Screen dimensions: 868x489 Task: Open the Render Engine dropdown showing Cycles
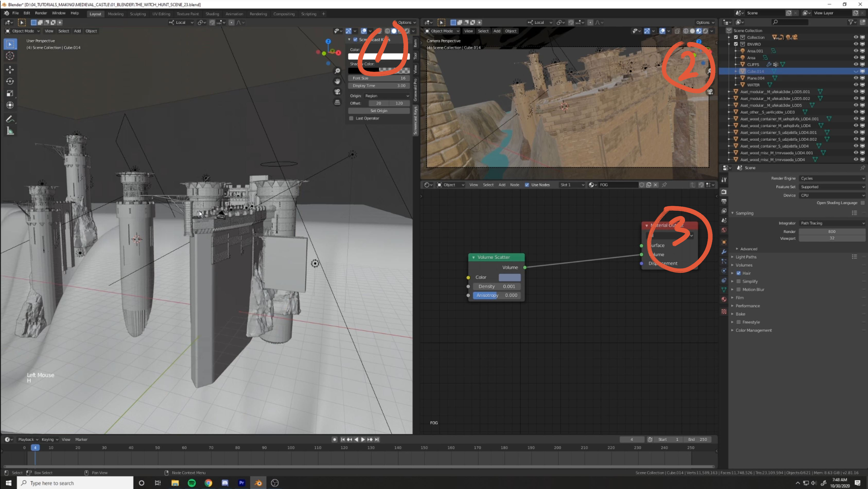tap(832, 178)
